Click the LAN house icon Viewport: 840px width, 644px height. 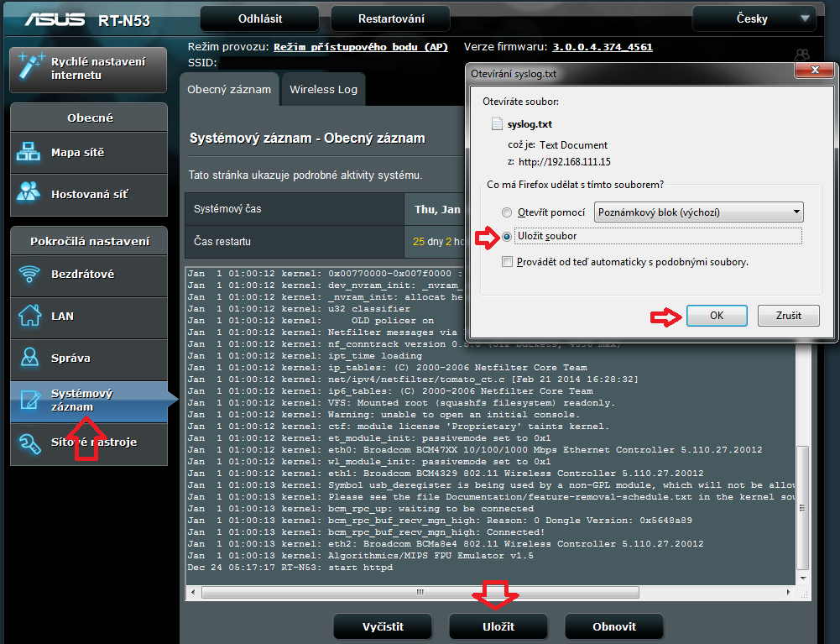(30, 317)
